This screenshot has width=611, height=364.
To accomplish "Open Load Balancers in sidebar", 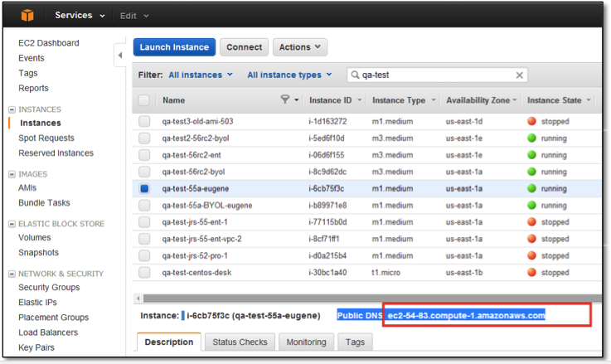I will pyautogui.click(x=48, y=332).
